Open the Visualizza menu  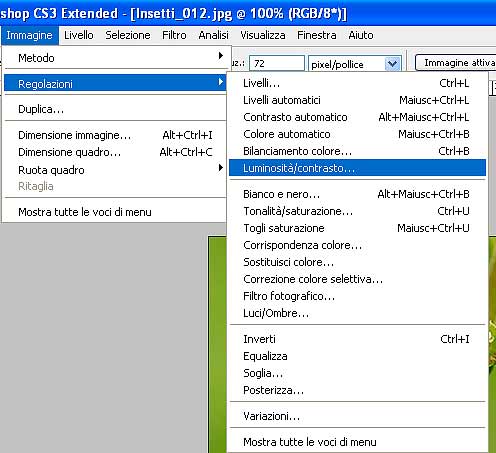(x=263, y=35)
